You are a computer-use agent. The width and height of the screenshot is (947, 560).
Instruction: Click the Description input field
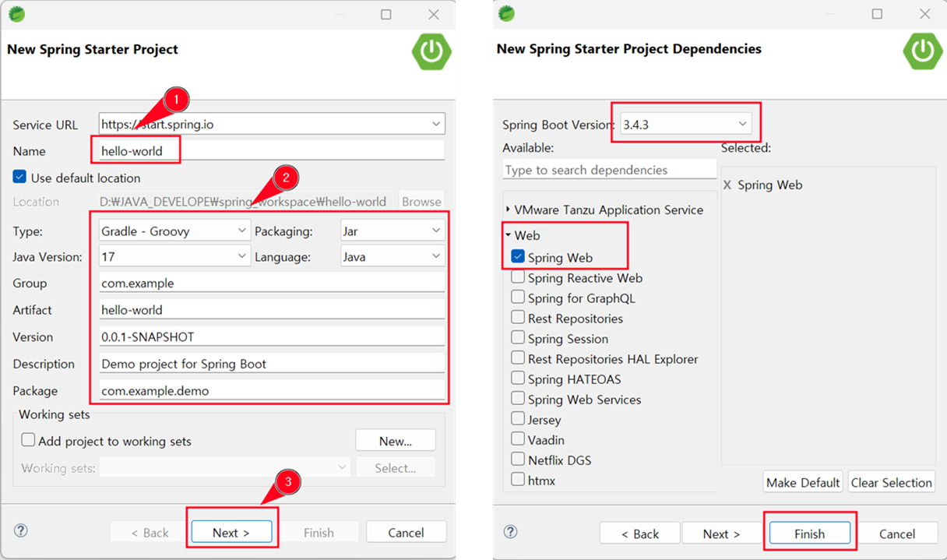click(271, 363)
